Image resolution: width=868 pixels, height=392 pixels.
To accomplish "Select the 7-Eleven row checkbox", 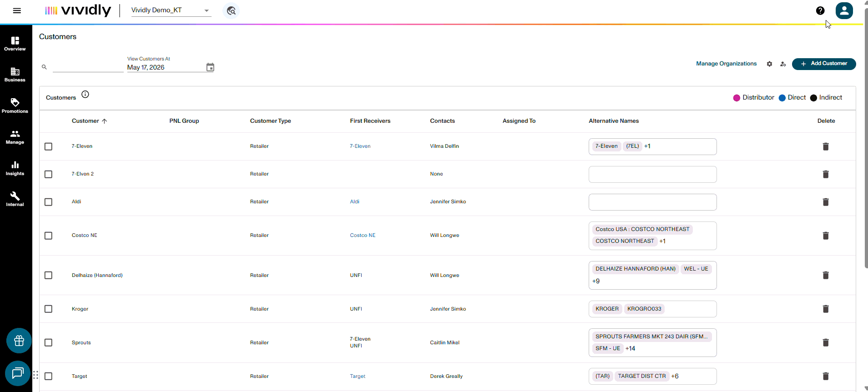I will pos(49,146).
